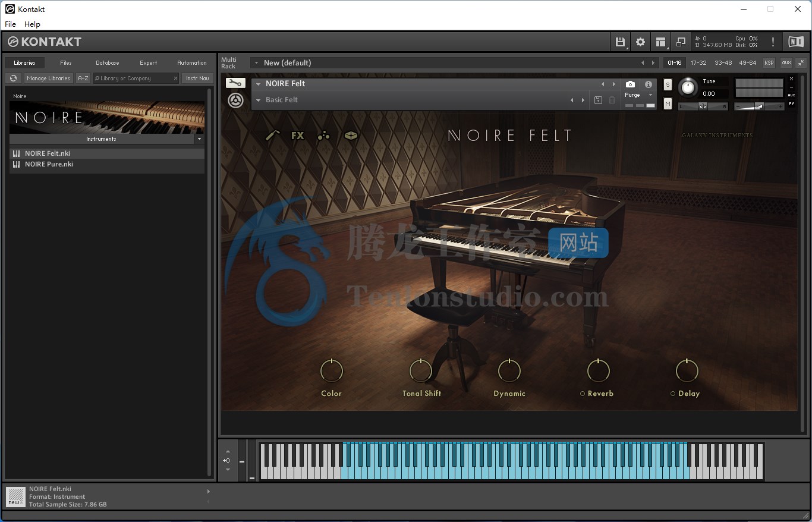This screenshot has height=522, width=812.
Task: Open the Basic Felt snapshot dropdown
Action: coord(259,100)
